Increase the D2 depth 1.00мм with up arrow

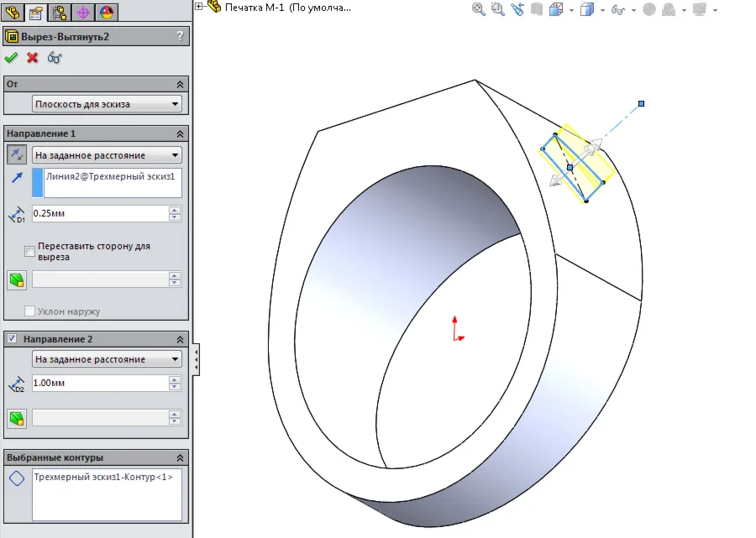click(x=175, y=379)
